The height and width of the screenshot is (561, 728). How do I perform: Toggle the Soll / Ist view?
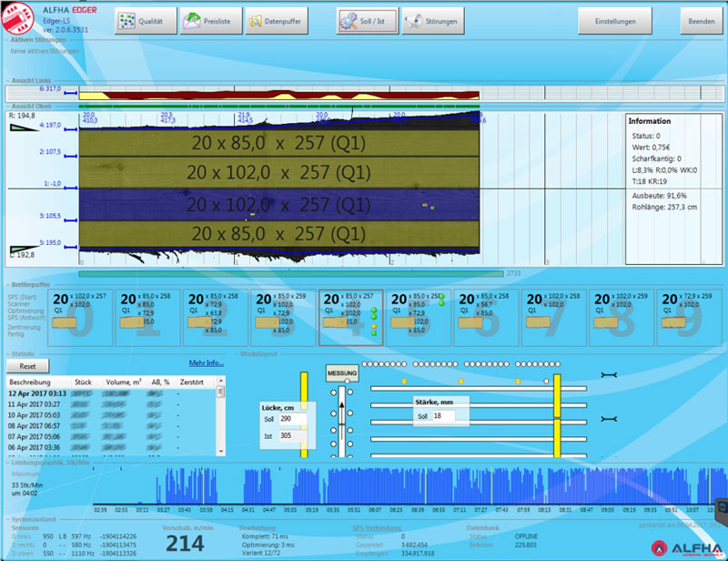point(367,21)
